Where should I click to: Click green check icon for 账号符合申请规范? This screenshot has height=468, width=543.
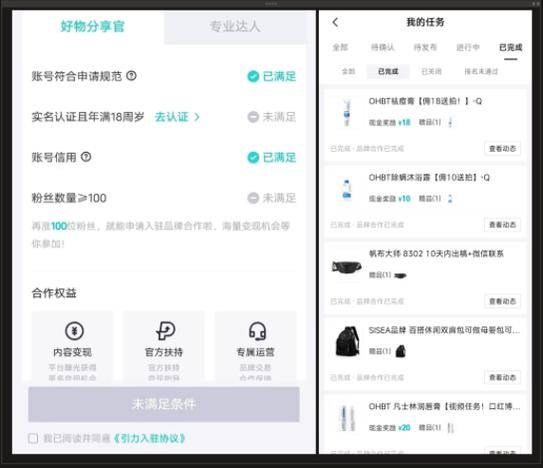tap(253, 76)
